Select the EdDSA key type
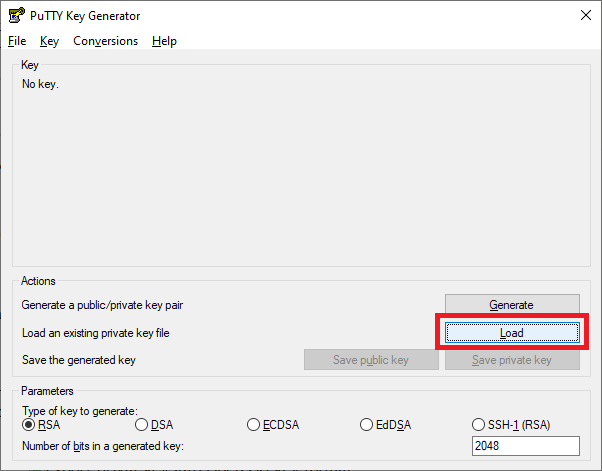602x471 pixels. [385, 425]
